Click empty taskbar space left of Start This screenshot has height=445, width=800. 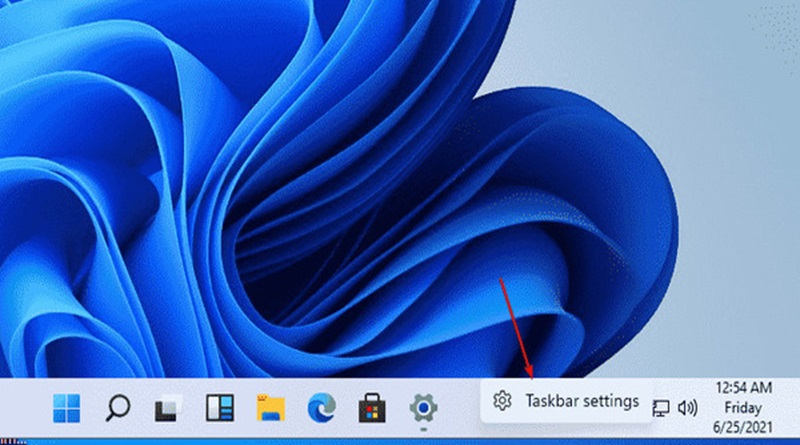click(x=25, y=408)
